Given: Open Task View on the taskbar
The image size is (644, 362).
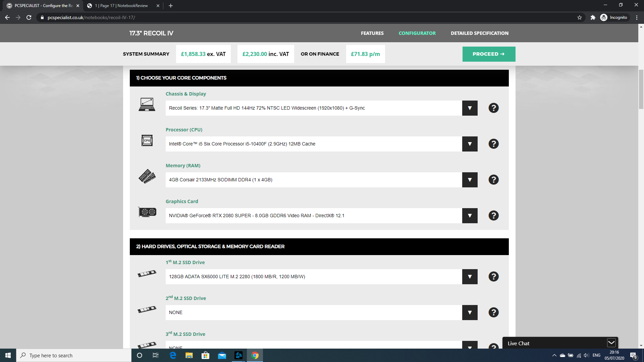Looking at the screenshot, I should point(156,355).
